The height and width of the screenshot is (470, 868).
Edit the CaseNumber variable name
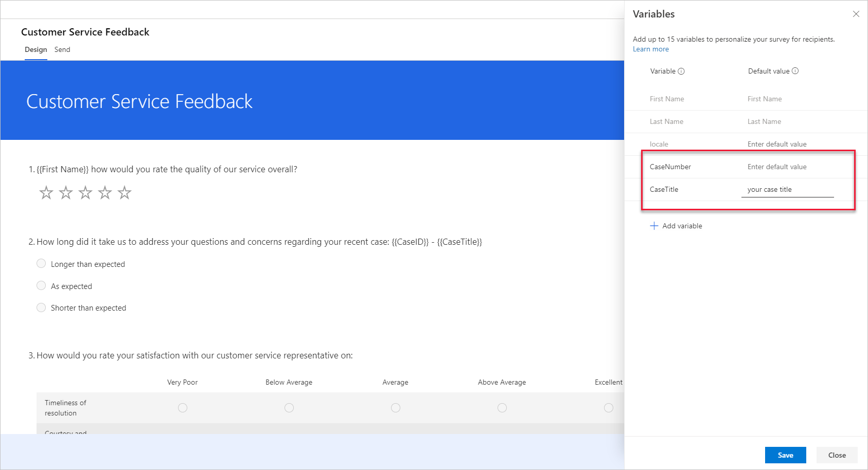pyautogui.click(x=670, y=167)
